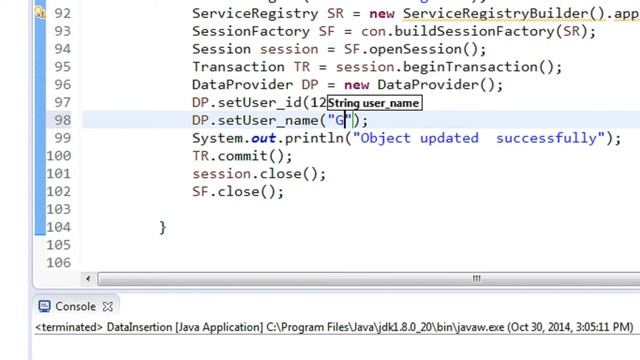Click "ServiceRegistryBuilder()" on line 92
The width and height of the screenshot is (640, 360).
coord(504,13)
